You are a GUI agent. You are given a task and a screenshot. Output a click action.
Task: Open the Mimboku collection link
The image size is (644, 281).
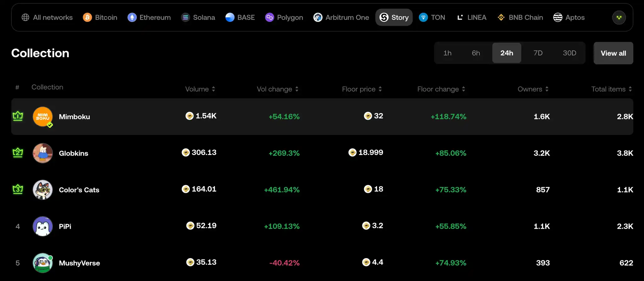coord(75,117)
